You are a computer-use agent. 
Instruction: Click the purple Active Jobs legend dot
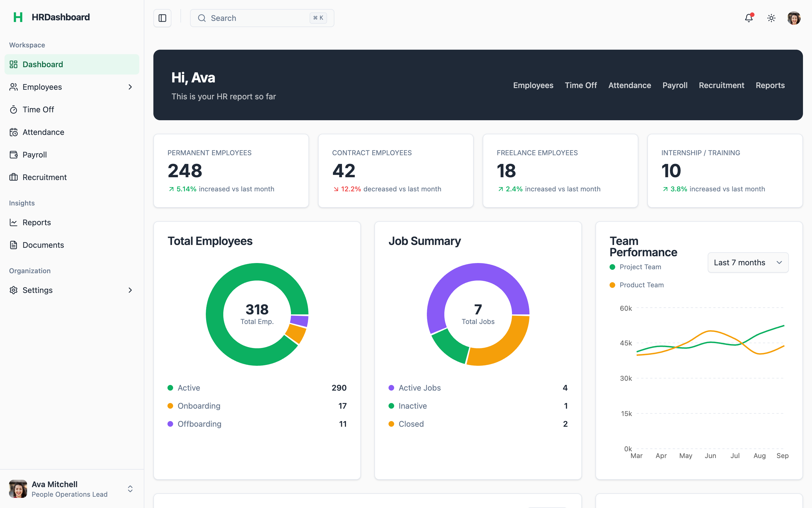click(391, 388)
